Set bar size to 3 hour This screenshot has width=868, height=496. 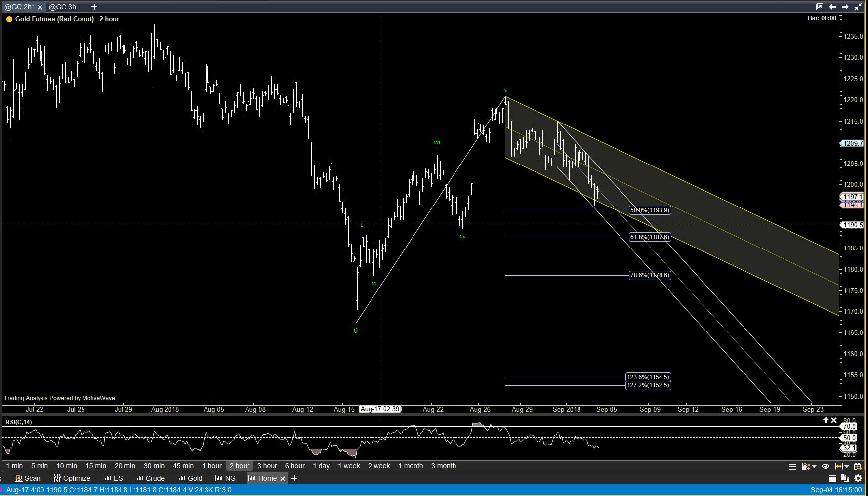[x=267, y=466]
